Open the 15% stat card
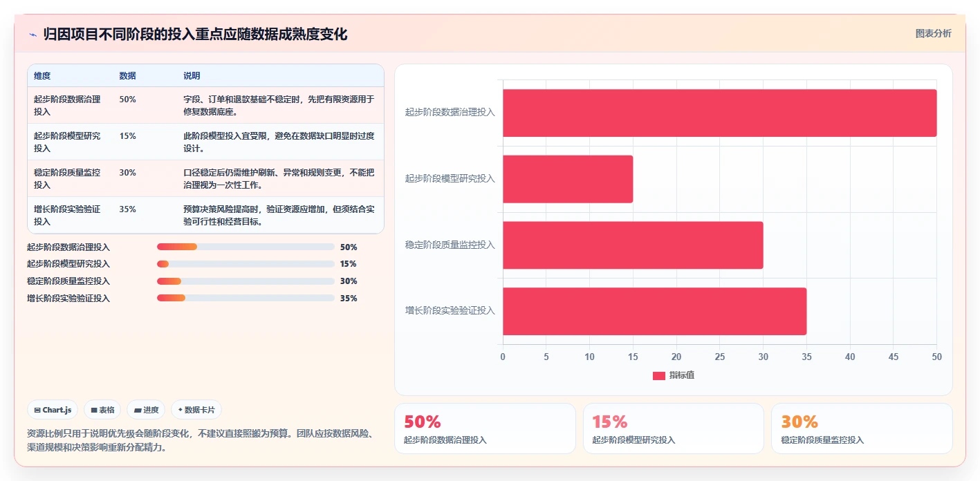This screenshot has height=481, width=980. click(674, 428)
